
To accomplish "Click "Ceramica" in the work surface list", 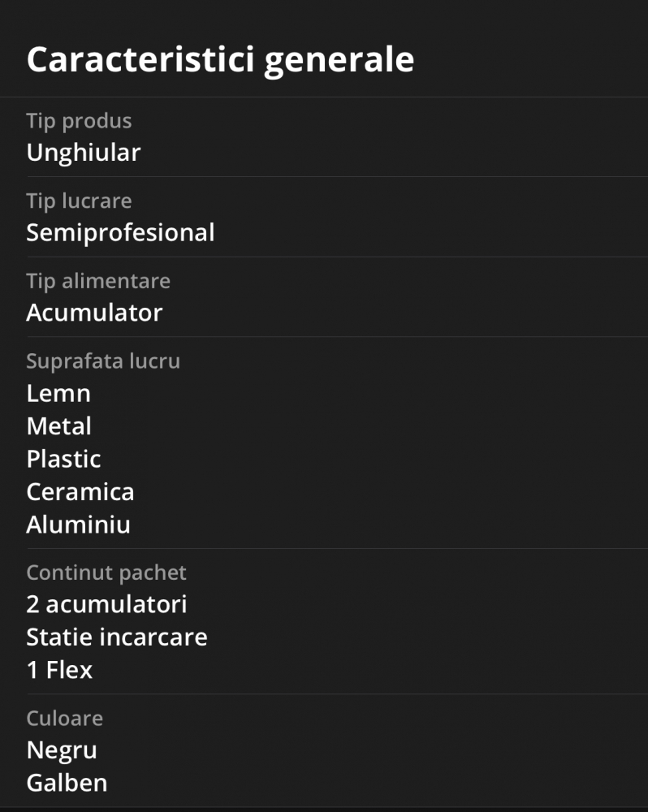I will pyautogui.click(x=80, y=492).
